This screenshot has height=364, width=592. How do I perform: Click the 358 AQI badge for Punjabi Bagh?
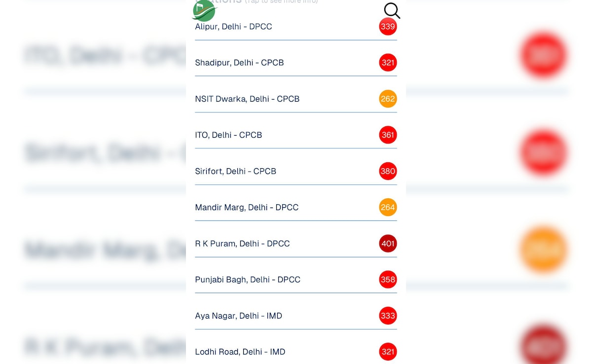point(388,279)
